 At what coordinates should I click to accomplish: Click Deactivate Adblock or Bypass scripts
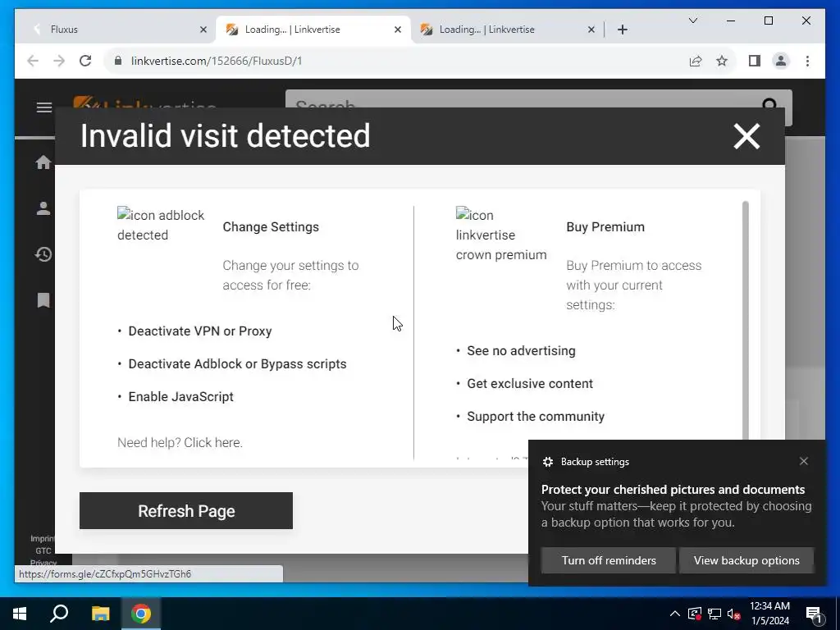pos(237,363)
